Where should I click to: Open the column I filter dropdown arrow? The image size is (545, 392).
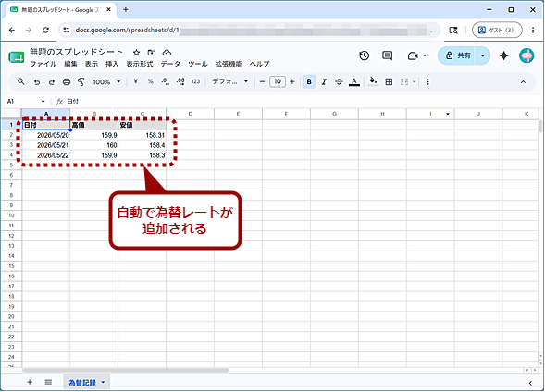click(x=448, y=114)
